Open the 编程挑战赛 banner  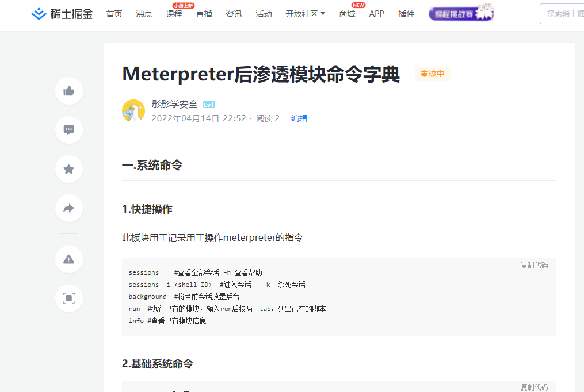(x=461, y=13)
